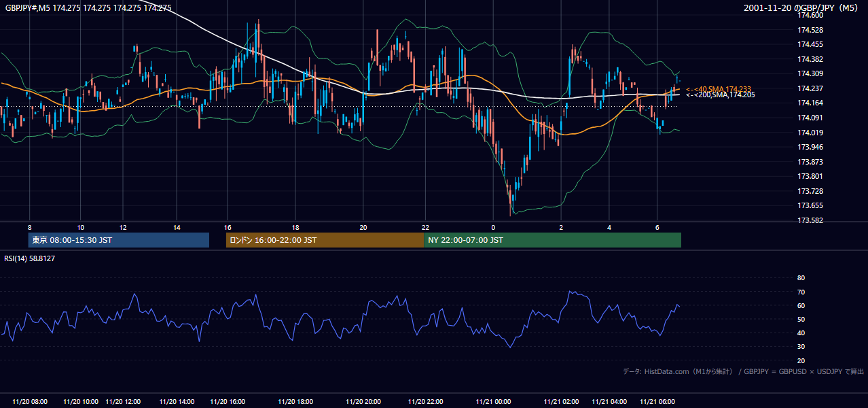Image resolution: width=868 pixels, height=408 pixels.
Task: Click the 11/21 02:00 time axis label
Action: tap(561, 402)
